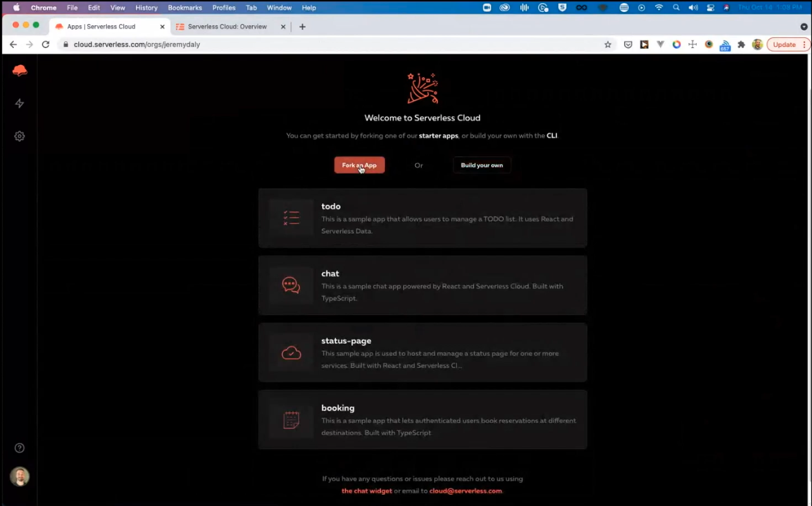This screenshot has width=812, height=506.
Task: Select the chat app speech bubbles icon
Action: pos(290,285)
